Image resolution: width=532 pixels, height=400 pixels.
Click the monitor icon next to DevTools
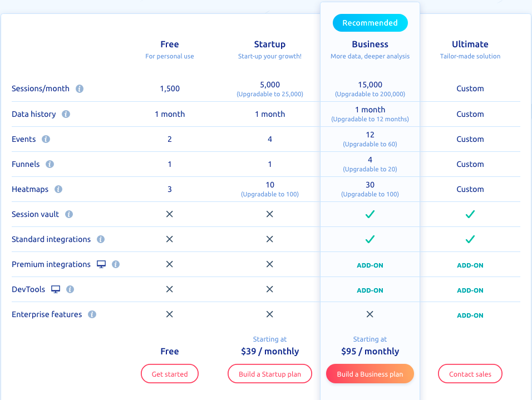click(56, 289)
